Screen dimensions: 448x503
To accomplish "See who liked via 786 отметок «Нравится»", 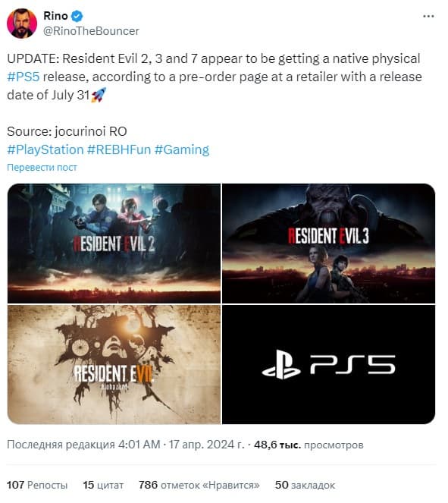I will point(199,485).
